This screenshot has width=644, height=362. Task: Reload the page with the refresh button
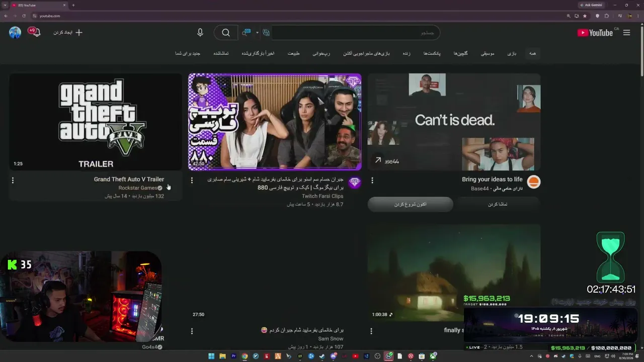pyautogui.click(x=24, y=16)
